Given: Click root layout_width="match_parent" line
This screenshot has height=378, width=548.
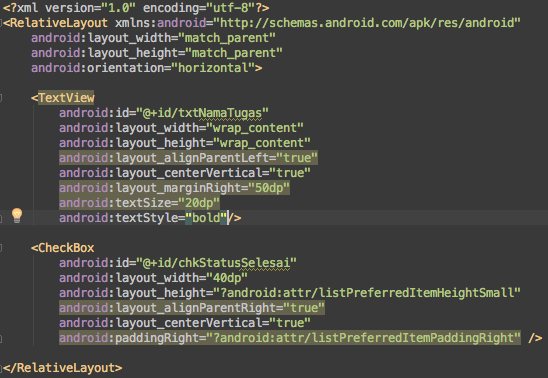Looking at the screenshot, I should pyautogui.click(x=153, y=38).
